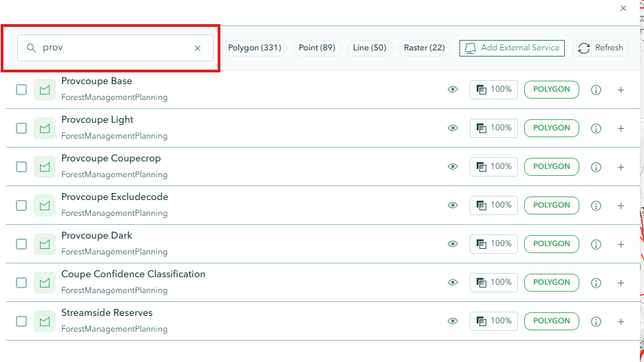This screenshot has height=362, width=644.
Task: Add Provcoupe Coupecrop with plus icon
Action: (621, 168)
